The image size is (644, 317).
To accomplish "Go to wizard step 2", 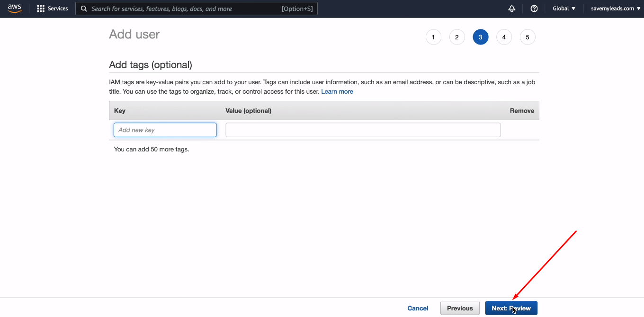I will (457, 37).
